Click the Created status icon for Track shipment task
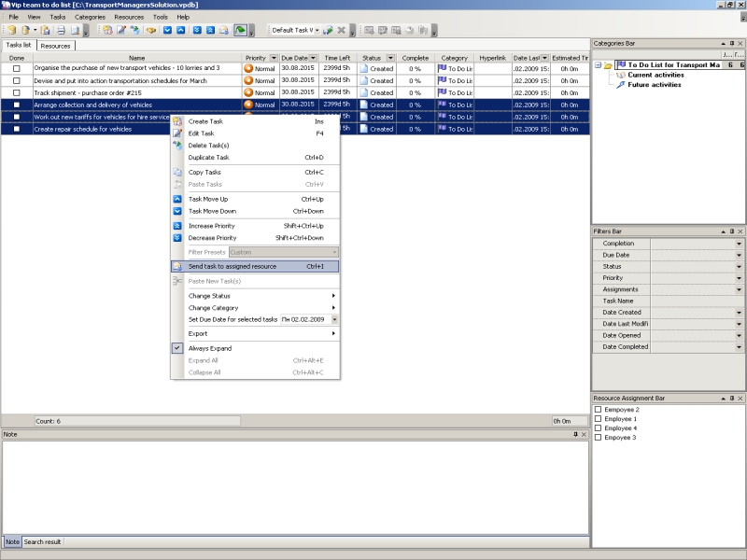The width and height of the screenshot is (747, 560). tap(364, 92)
